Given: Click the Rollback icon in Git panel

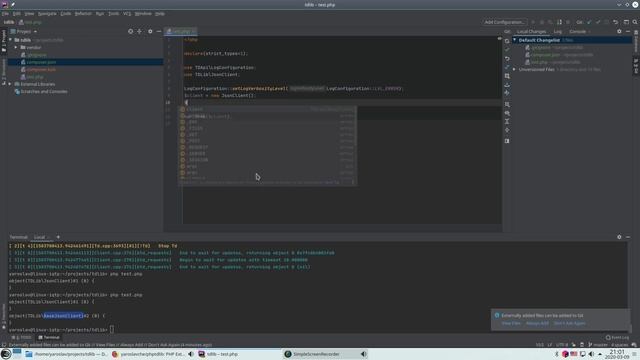Looking at the screenshot, I should (507, 59).
